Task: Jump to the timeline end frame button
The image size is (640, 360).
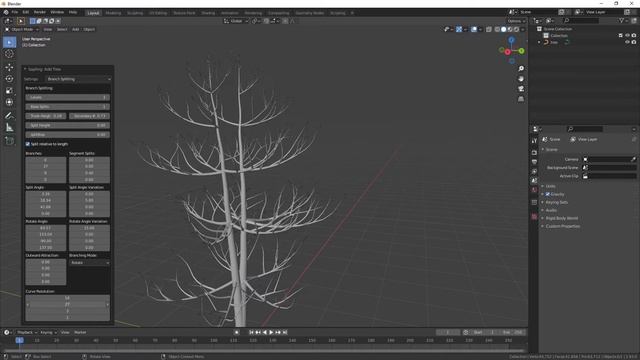Action: click(285, 332)
